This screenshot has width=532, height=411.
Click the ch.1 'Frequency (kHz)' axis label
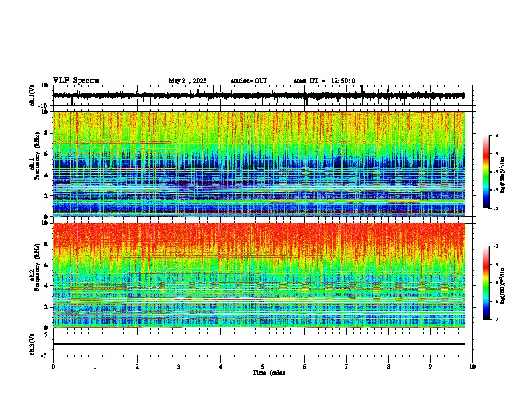(38, 156)
